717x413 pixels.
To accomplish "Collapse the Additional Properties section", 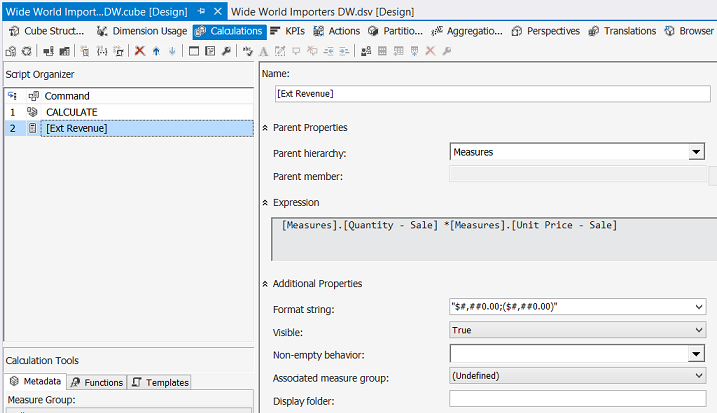I will 265,284.
